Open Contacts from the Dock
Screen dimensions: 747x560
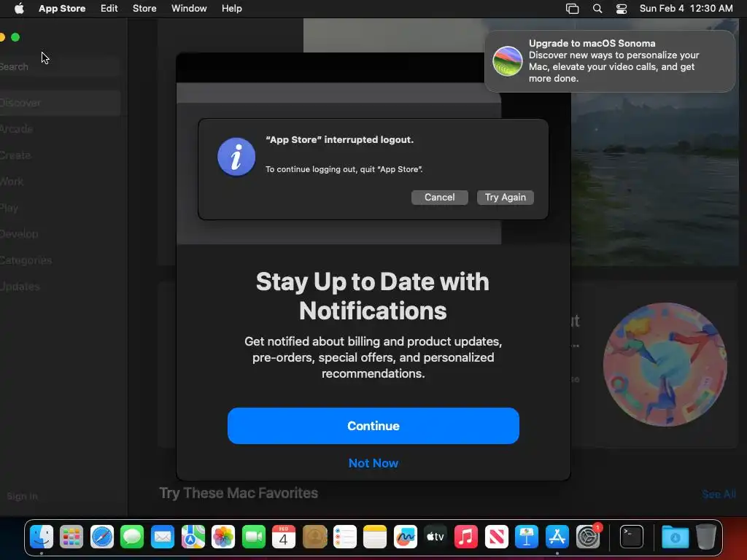[314, 537]
